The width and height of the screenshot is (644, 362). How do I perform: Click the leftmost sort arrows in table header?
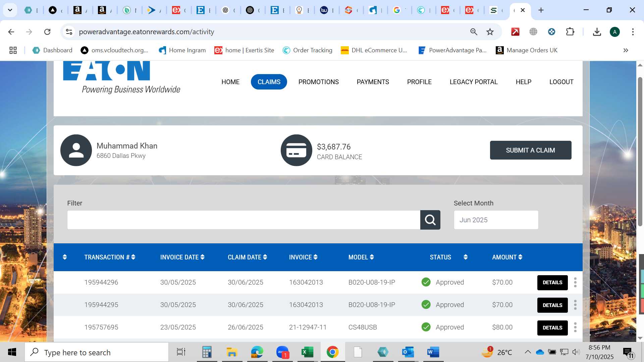click(x=65, y=257)
